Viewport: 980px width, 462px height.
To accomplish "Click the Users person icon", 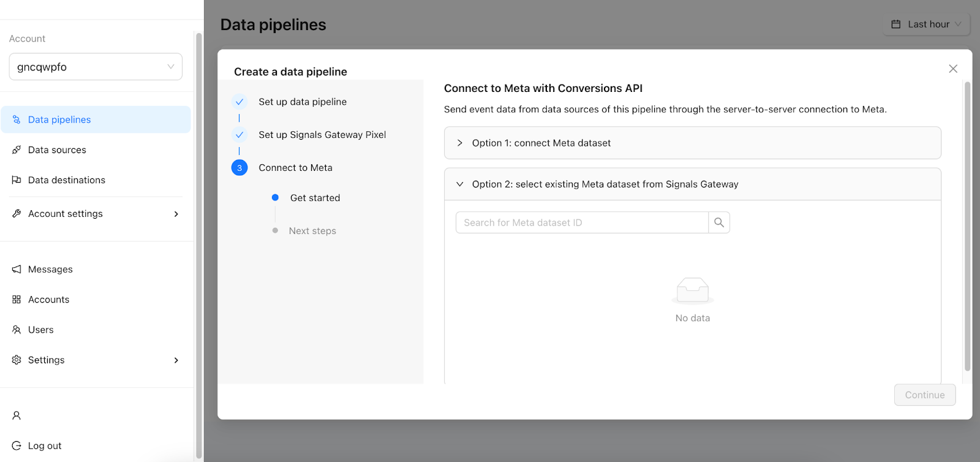I will coord(17,330).
